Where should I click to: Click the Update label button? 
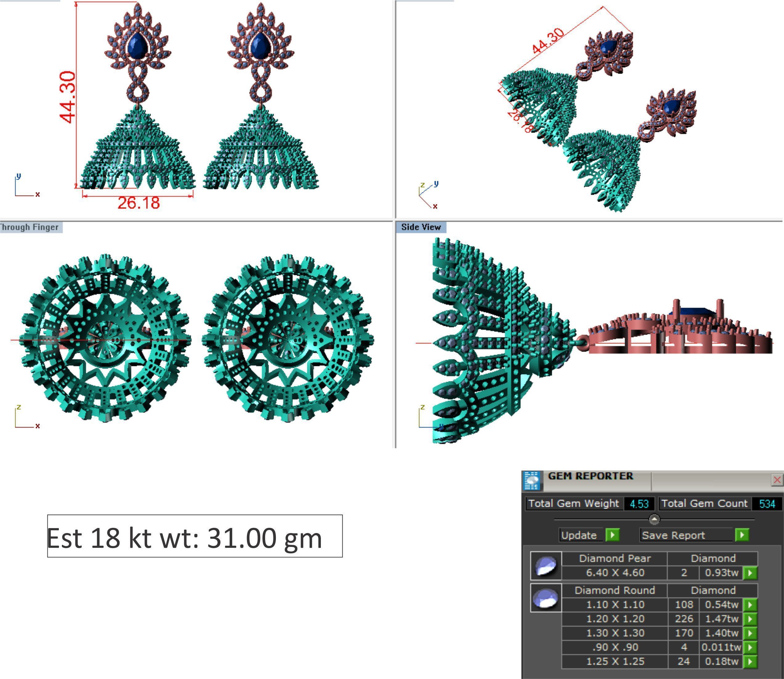[x=581, y=535]
